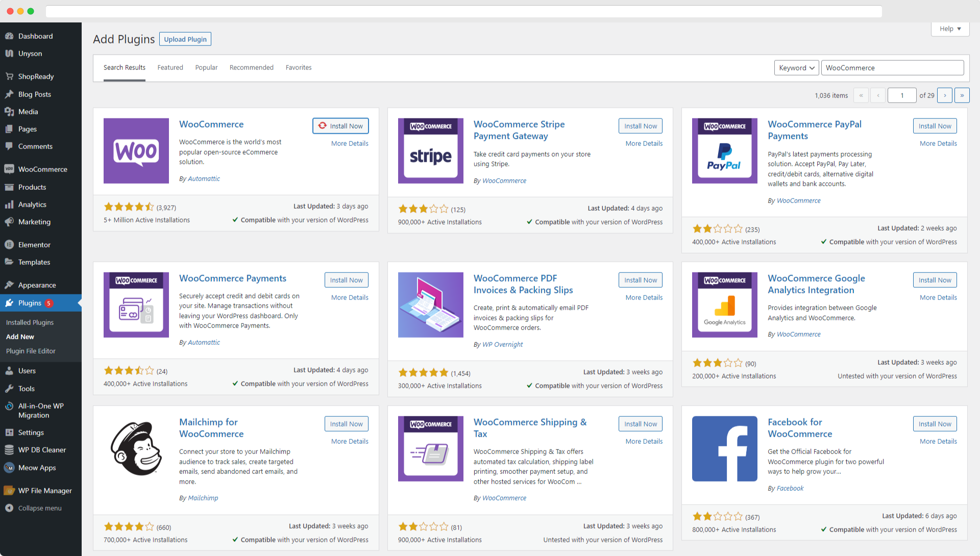Open Comments bubble icon
The image size is (980, 556).
click(9, 146)
